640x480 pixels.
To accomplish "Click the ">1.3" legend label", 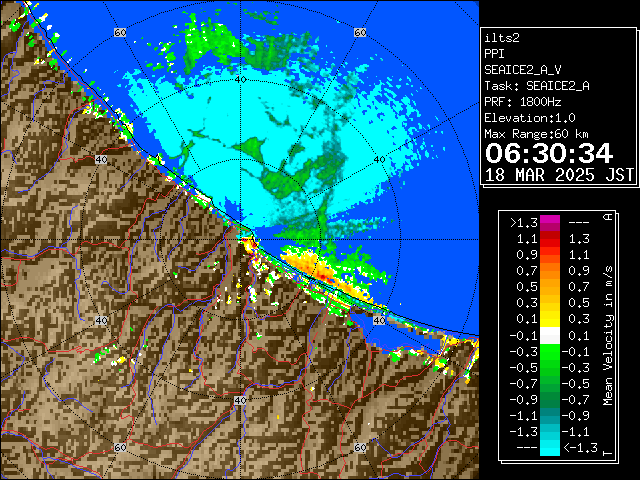I will [x=523, y=223].
